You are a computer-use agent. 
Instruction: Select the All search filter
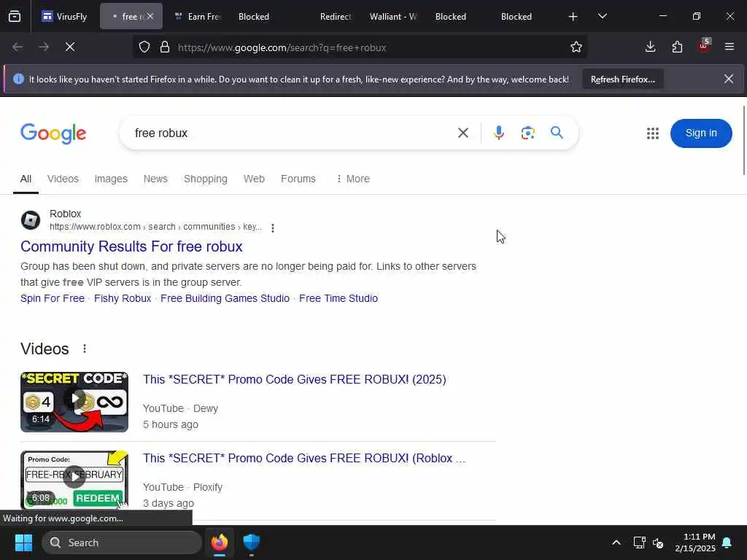[26, 179]
